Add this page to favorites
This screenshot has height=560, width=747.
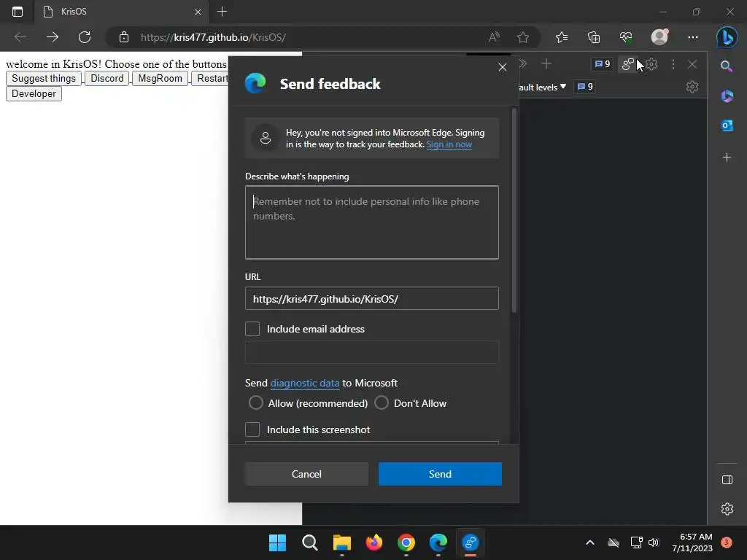(x=523, y=37)
